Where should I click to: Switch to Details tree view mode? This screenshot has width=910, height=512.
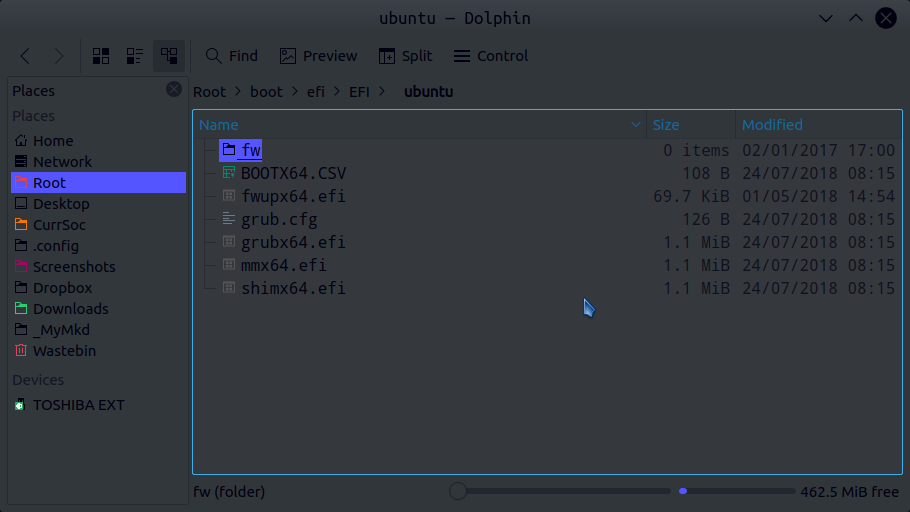169,56
